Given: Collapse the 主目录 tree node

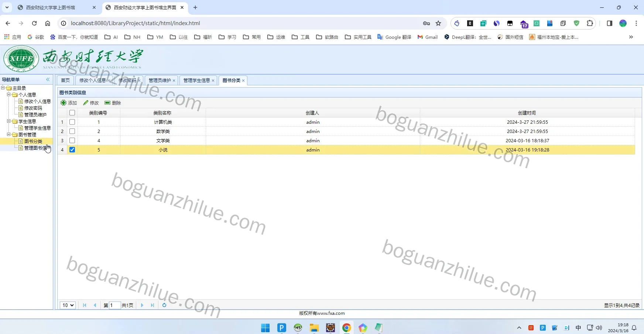Looking at the screenshot, I should 3,88.
